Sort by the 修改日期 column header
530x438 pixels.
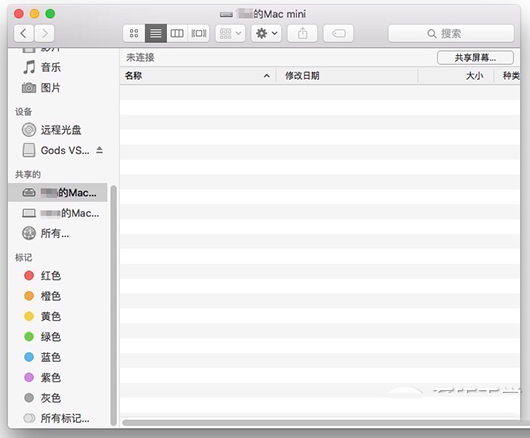[347, 76]
